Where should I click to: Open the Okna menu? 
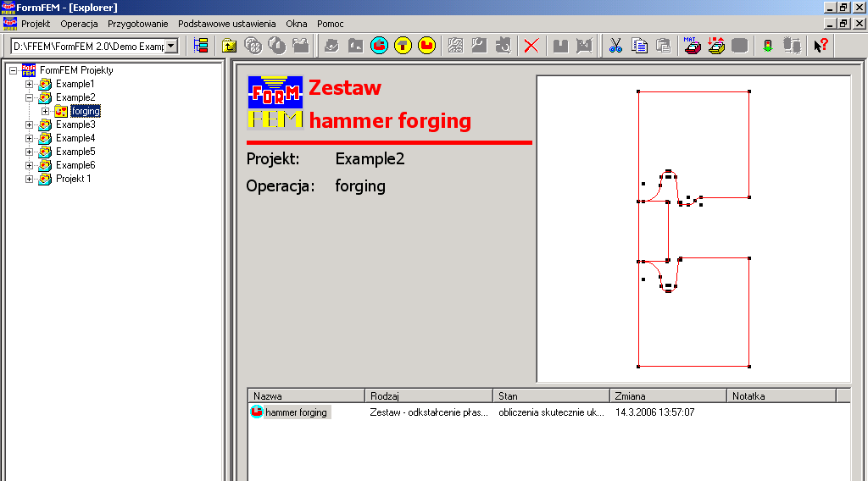click(x=296, y=24)
